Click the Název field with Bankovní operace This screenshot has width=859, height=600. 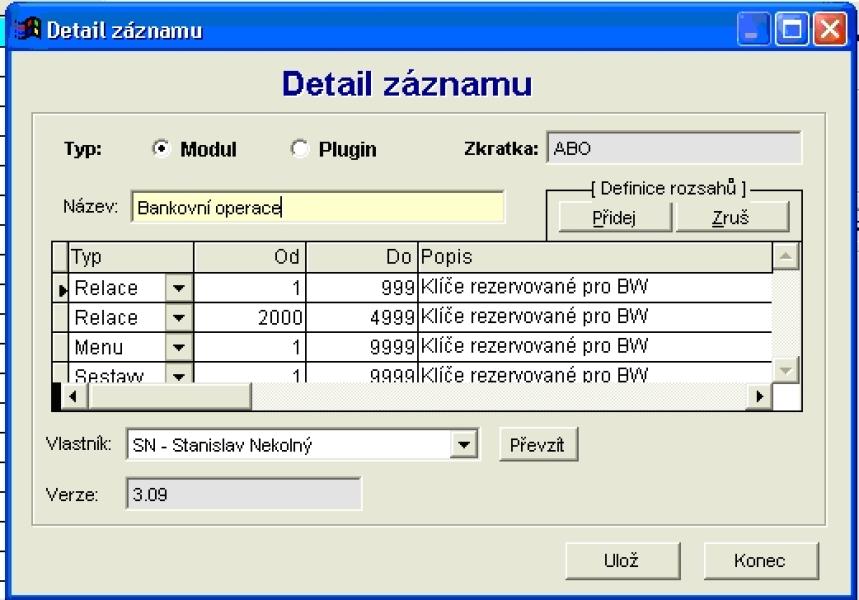(318, 207)
